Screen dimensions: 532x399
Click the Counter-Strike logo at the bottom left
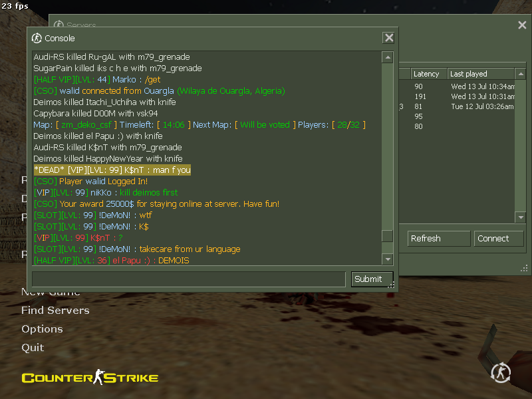tap(90, 378)
